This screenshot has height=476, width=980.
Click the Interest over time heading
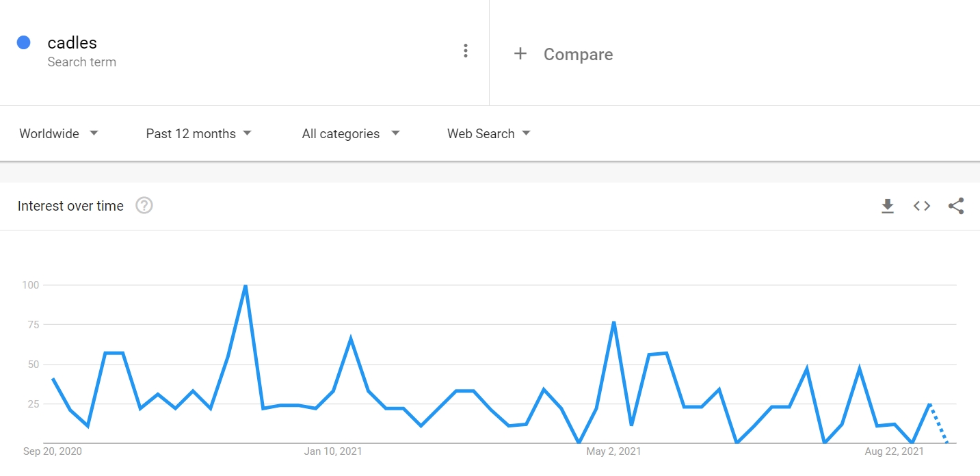(70, 205)
